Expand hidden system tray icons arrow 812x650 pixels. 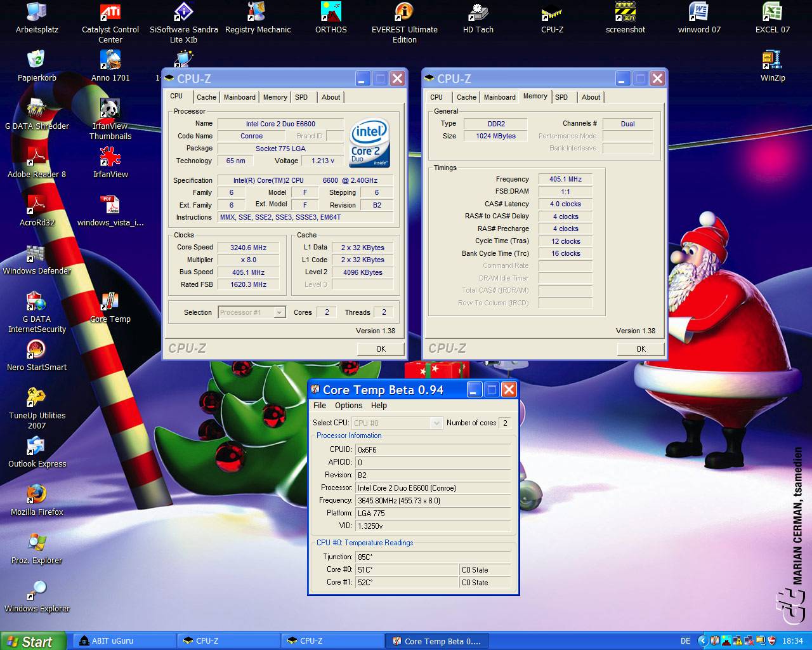702,641
